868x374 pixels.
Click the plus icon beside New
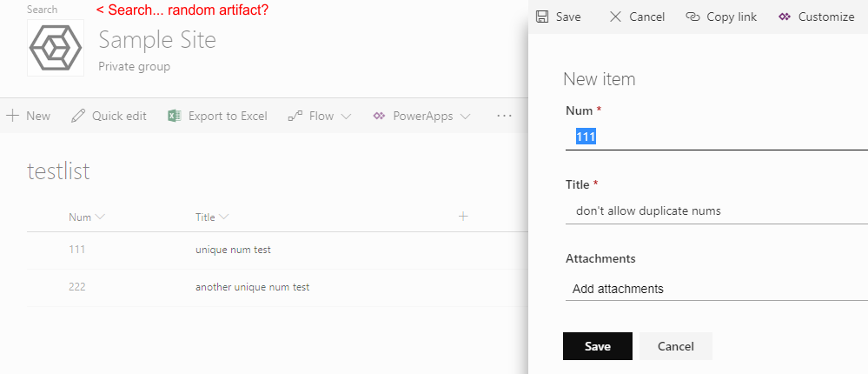pyautogui.click(x=13, y=116)
